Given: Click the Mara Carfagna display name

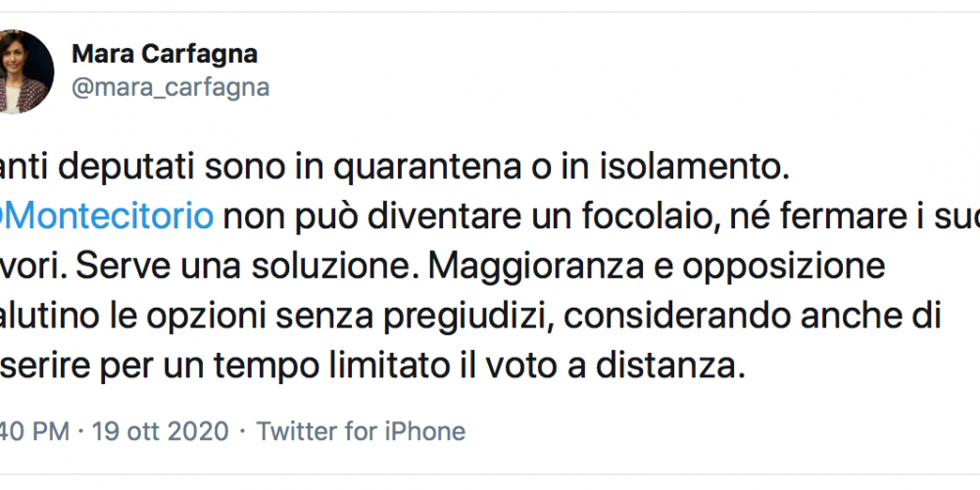Looking at the screenshot, I should 165,54.
